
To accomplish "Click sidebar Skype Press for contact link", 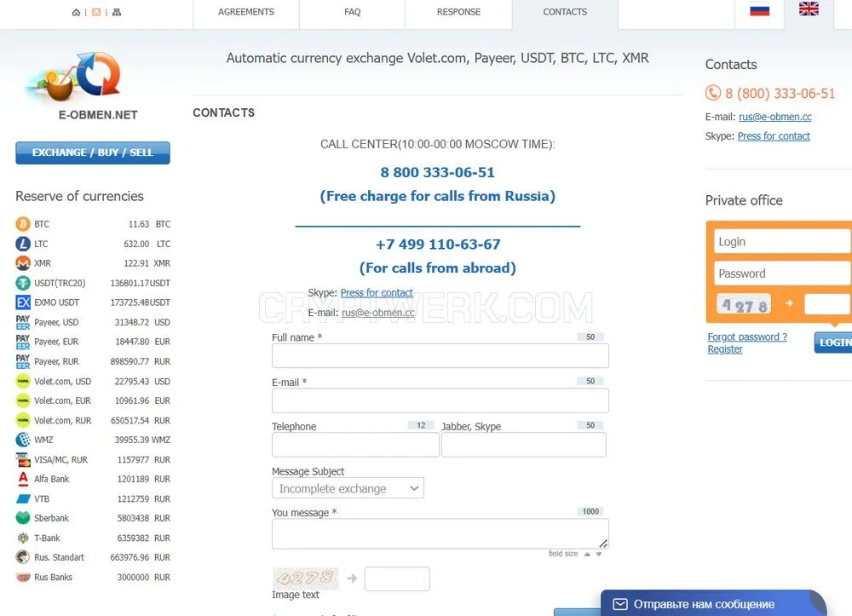I will point(774,135).
